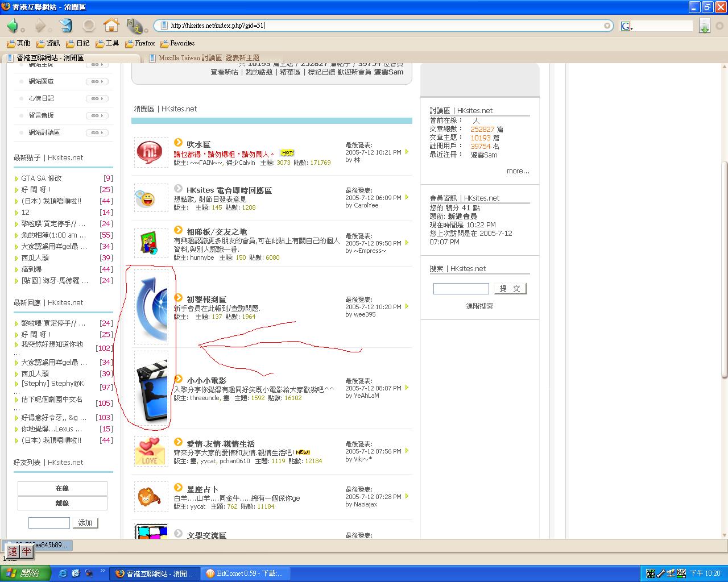Open the Downloads toolbar icon

click(705, 26)
